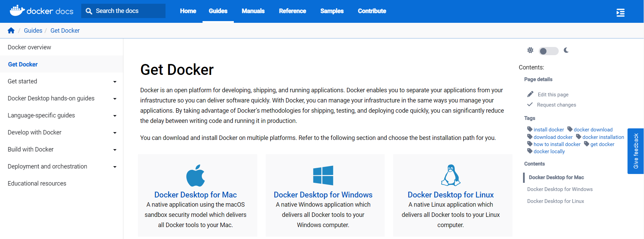Click the pencil icon beside Edit this page
Viewport: 644px width, 239px height.
coord(530,94)
